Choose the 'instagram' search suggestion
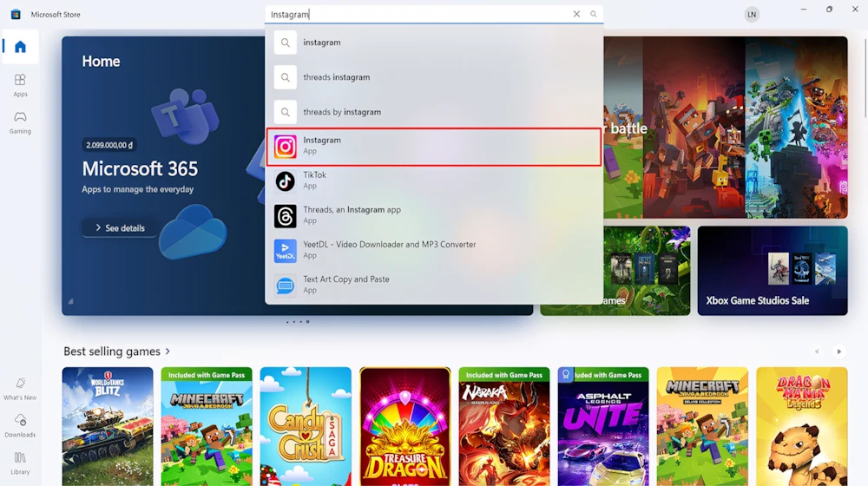This screenshot has width=868, height=486. (x=434, y=43)
